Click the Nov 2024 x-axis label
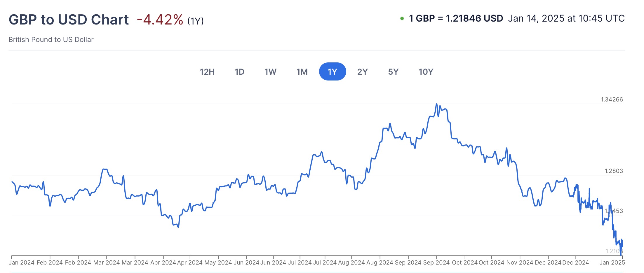The width and height of the screenshot is (644, 273). [x=520, y=262]
